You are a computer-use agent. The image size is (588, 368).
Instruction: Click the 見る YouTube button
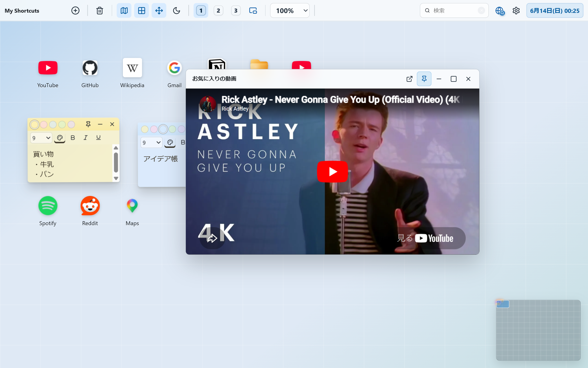point(426,238)
